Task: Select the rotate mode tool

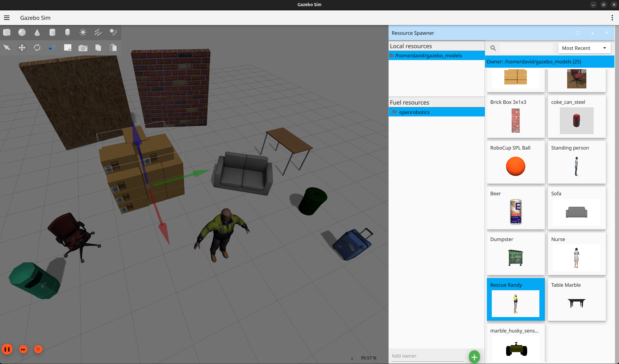Action: point(37,48)
